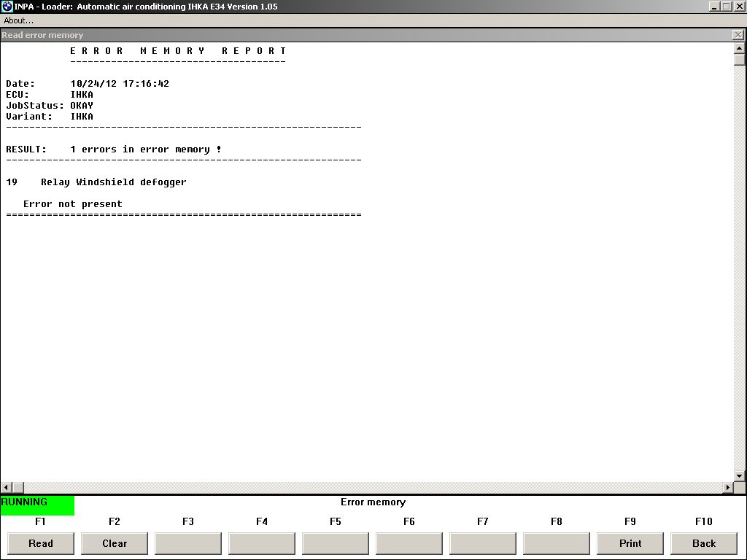The image size is (747, 560).
Task: Click the horizontal scrollbar left arrow
Action: tap(7, 487)
